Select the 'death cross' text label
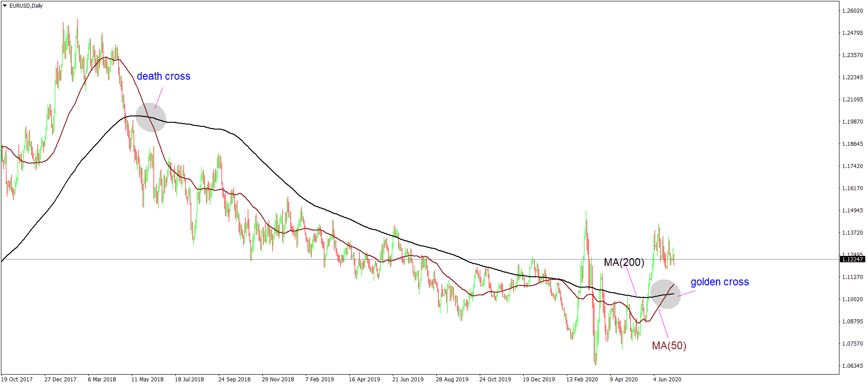This screenshot has width=868, height=385. point(164,77)
